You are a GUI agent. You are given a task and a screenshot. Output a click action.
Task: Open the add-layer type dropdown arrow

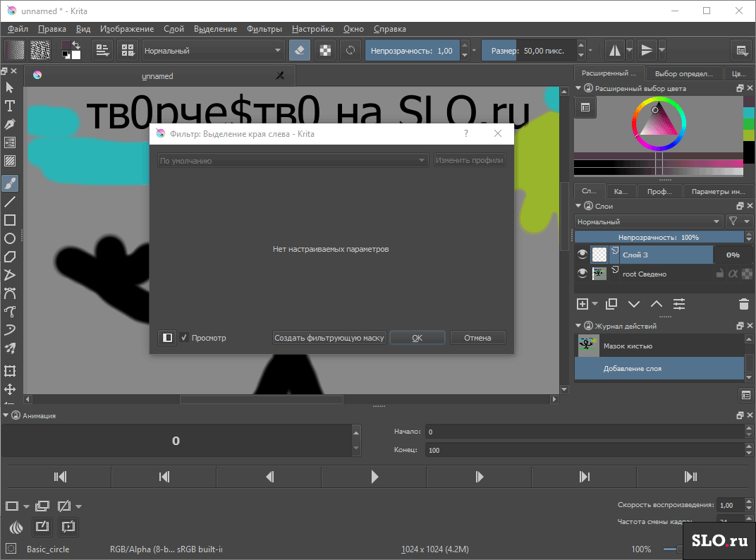tap(595, 304)
